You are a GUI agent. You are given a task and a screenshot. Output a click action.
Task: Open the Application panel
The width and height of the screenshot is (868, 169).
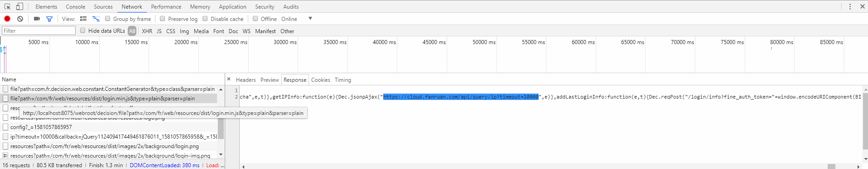(x=232, y=7)
